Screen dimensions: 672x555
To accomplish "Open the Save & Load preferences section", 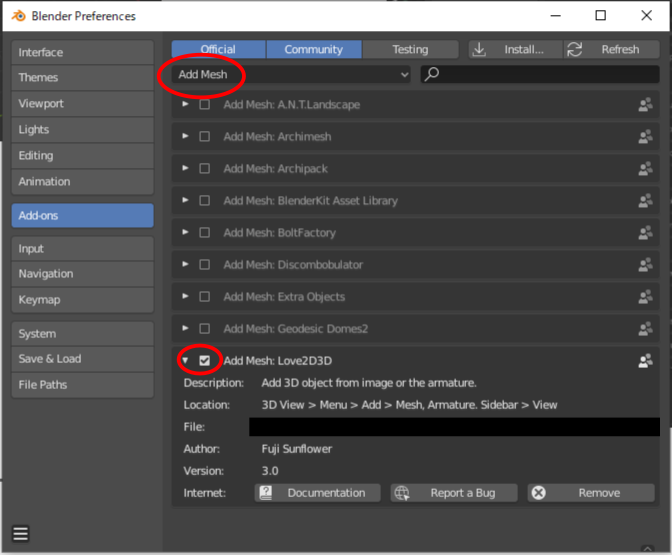I will click(x=83, y=359).
